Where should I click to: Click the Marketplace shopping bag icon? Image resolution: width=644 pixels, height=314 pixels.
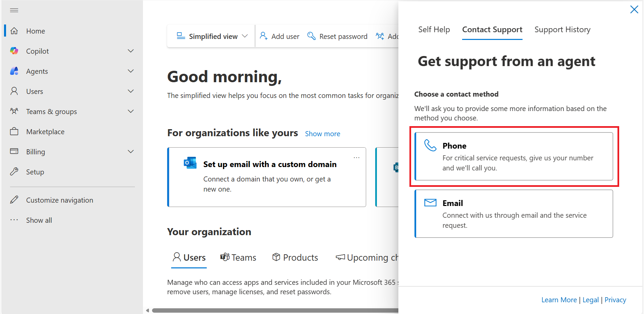click(14, 131)
